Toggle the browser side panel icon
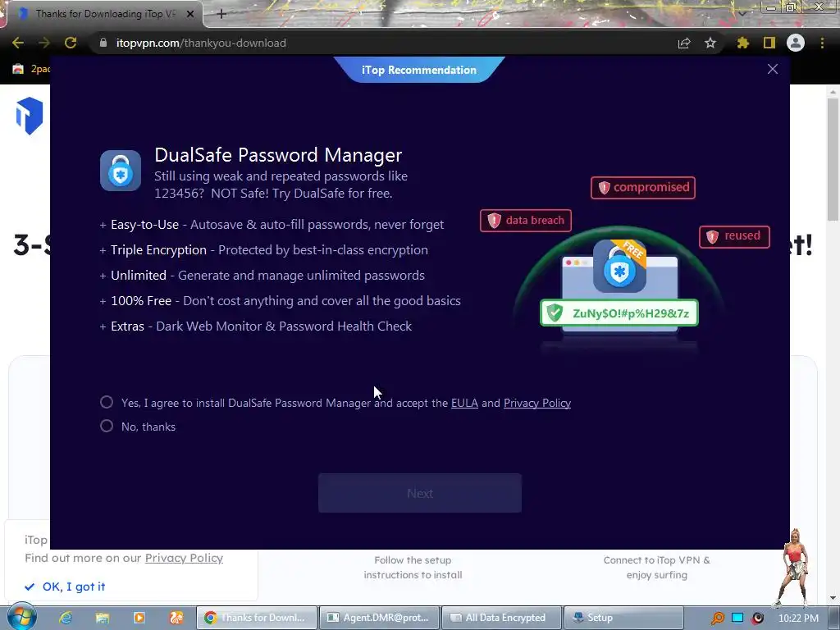This screenshot has height=630, width=840. click(769, 43)
